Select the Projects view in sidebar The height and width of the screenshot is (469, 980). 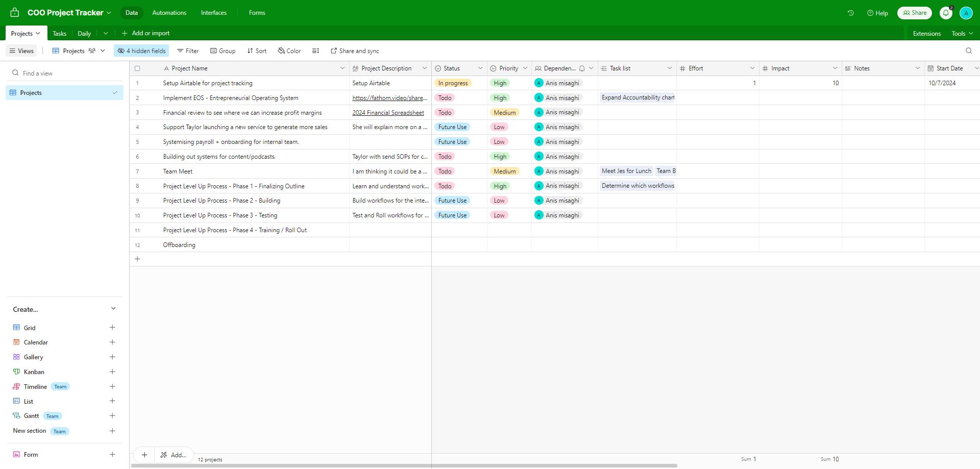coord(65,92)
